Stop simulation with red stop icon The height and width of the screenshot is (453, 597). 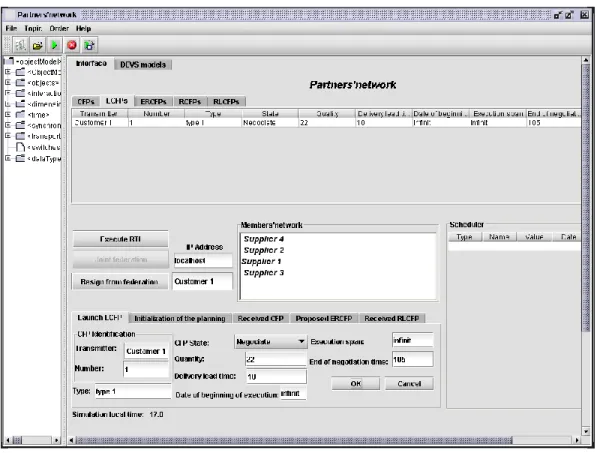(x=72, y=45)
